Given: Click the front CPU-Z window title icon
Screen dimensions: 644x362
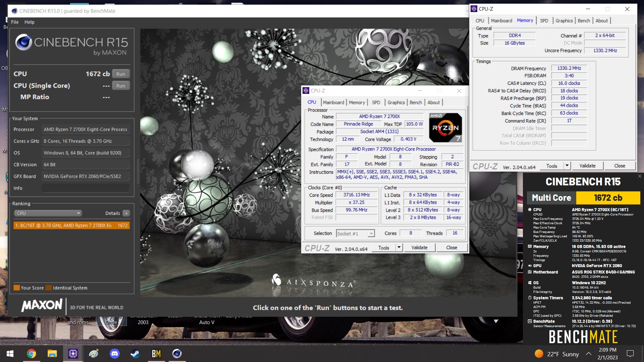Looking at the screenshot, I should (306, 90).
